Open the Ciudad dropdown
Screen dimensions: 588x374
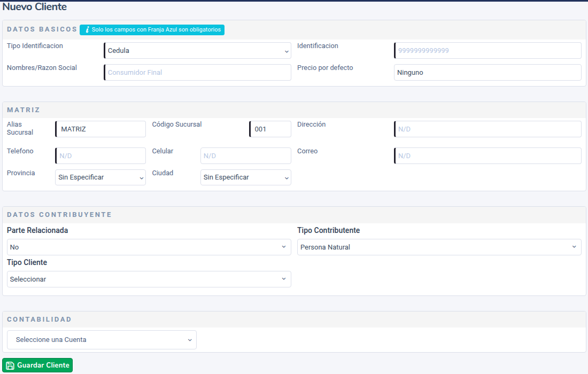coord(246,177)
